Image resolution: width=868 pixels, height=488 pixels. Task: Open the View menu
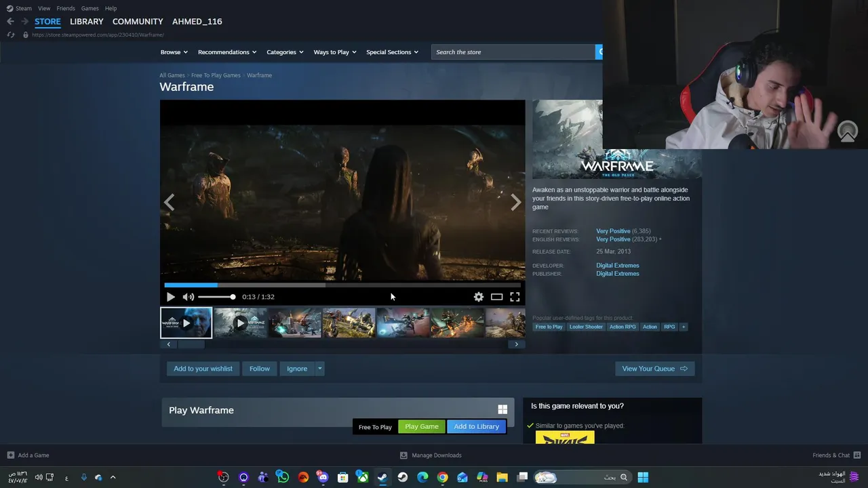(x=44, y=8)
